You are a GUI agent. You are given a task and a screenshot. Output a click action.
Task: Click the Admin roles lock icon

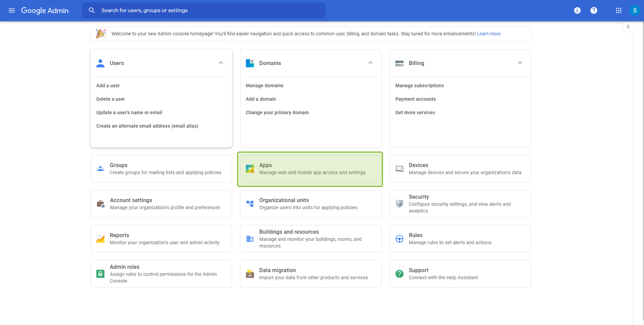click(x=100, y=274)
